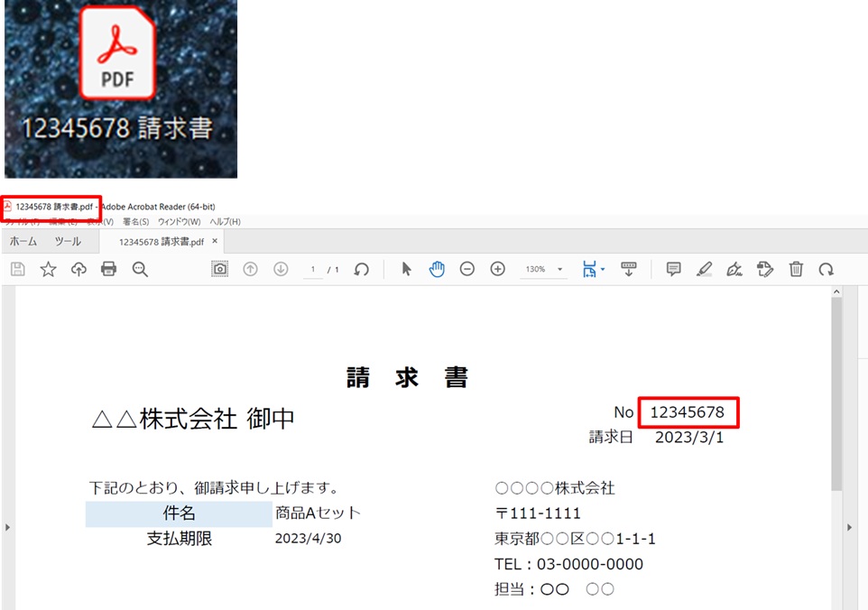Open the ウィンドウ(W) menu
868x610 pixels.
(x=179, y=222)
